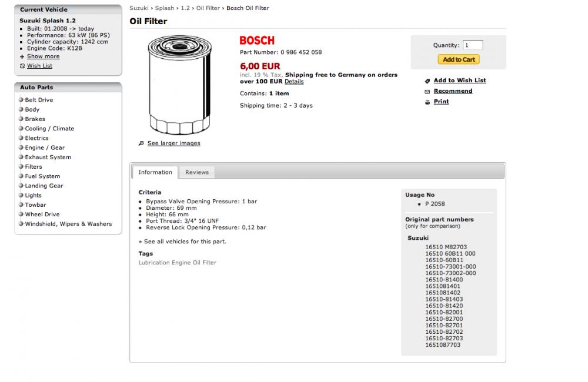Go to 1.2 in breadcrumb

pyautogui.click(x=185, y=8)
